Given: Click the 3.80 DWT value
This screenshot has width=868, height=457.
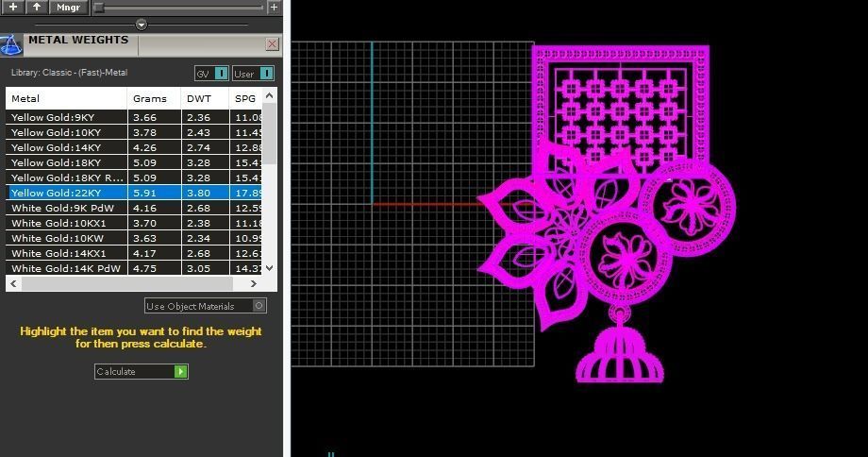Looking at the screenshot, I should 198,193.
